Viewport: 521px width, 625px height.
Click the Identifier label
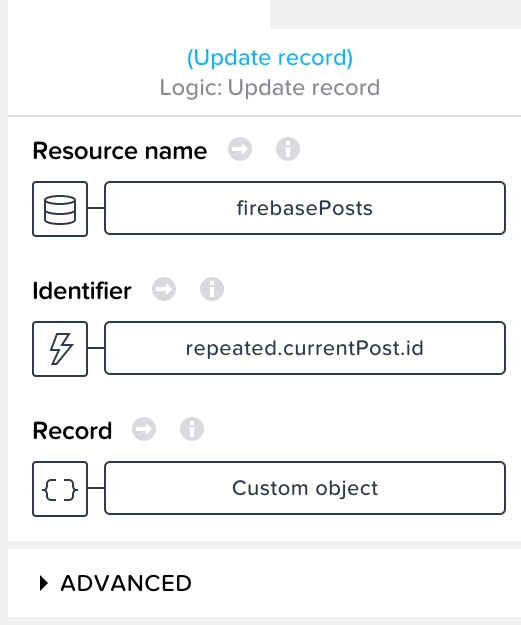(x=82, y=291)
